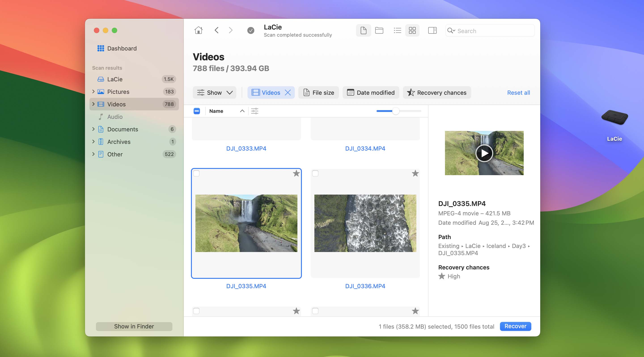644x357 pixels.
Task: Click the file icon in toolbar
Action: pyautogui.click(x=363, y=30)
